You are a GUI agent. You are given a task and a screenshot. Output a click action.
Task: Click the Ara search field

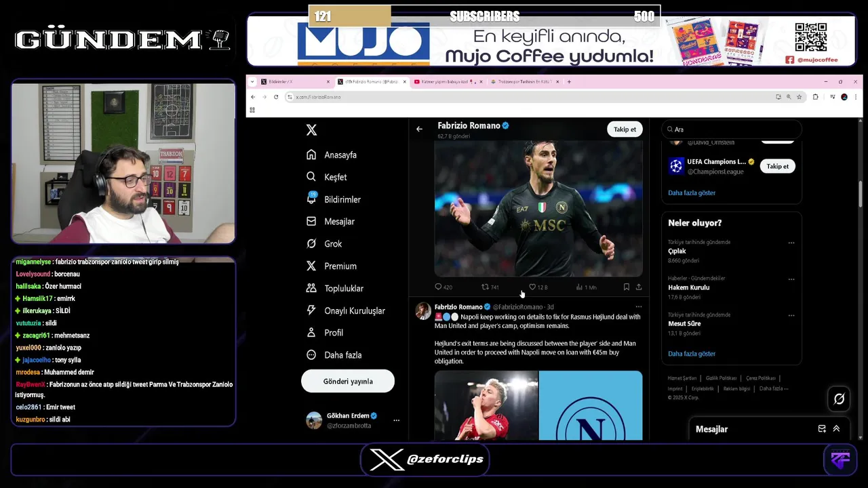point(732,129)
